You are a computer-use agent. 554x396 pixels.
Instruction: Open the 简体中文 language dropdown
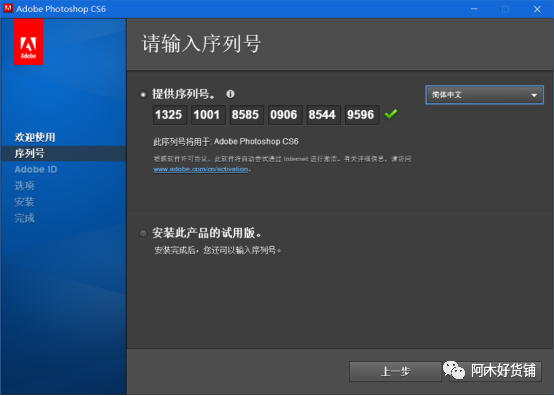(x=484, y=95)
